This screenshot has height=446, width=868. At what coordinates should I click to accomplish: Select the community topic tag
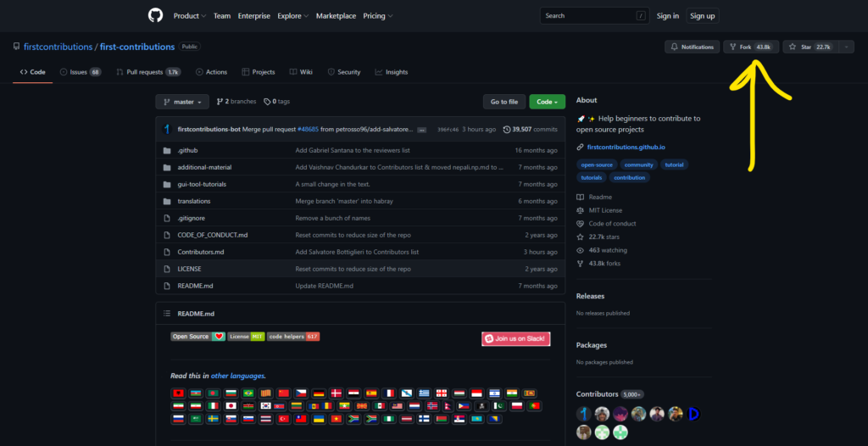coord(639,164)
